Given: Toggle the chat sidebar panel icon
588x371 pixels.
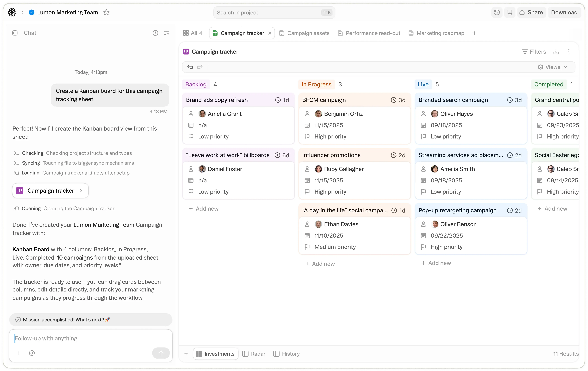Looking at the screenshot, I should pyautogui.click(x=15, y=33).
